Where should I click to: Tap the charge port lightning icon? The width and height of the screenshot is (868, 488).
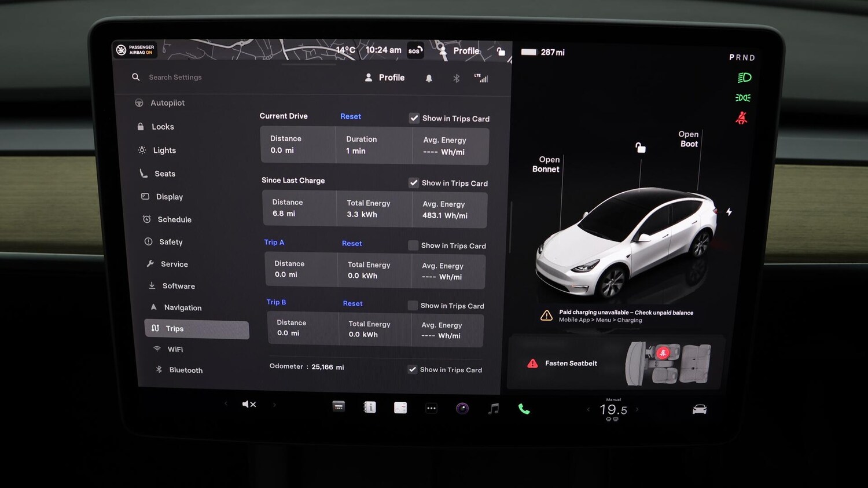tap(729, 212)
